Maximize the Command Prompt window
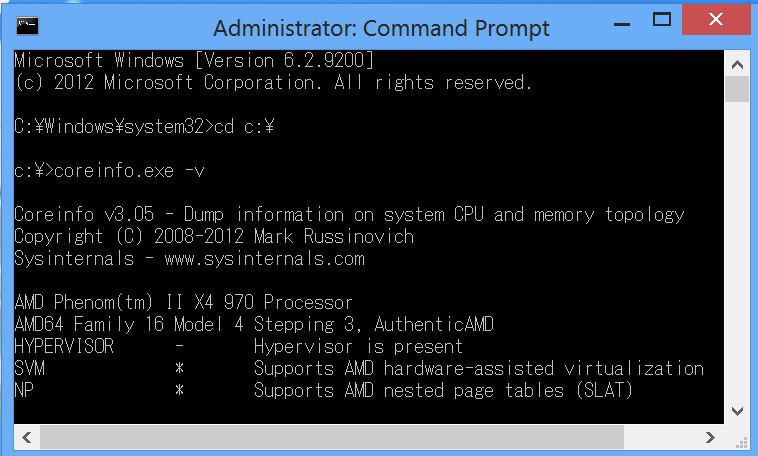This screenshot has height=456, width=758. [x=662, y=20]
